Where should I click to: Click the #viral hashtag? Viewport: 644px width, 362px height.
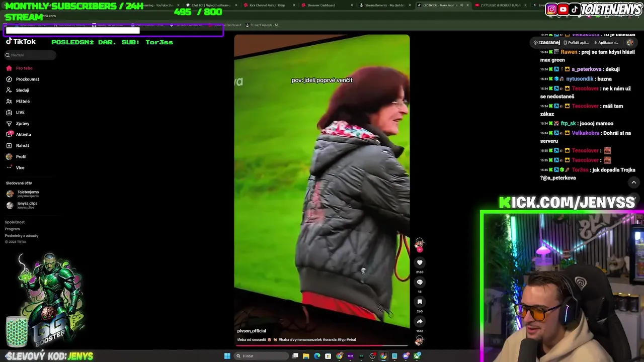[x=351, y=340]
